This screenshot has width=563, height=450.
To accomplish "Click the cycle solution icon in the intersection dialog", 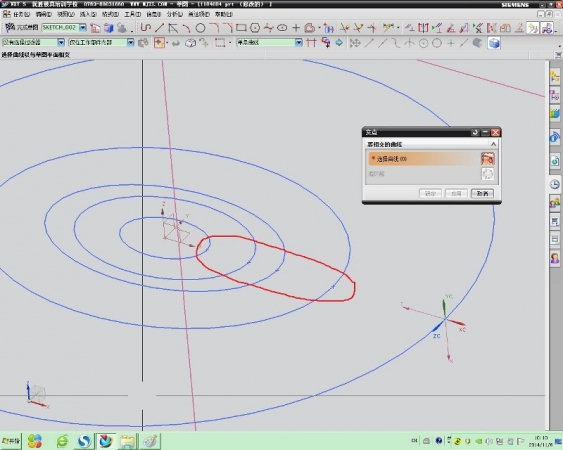I will (x=488, y=174).
